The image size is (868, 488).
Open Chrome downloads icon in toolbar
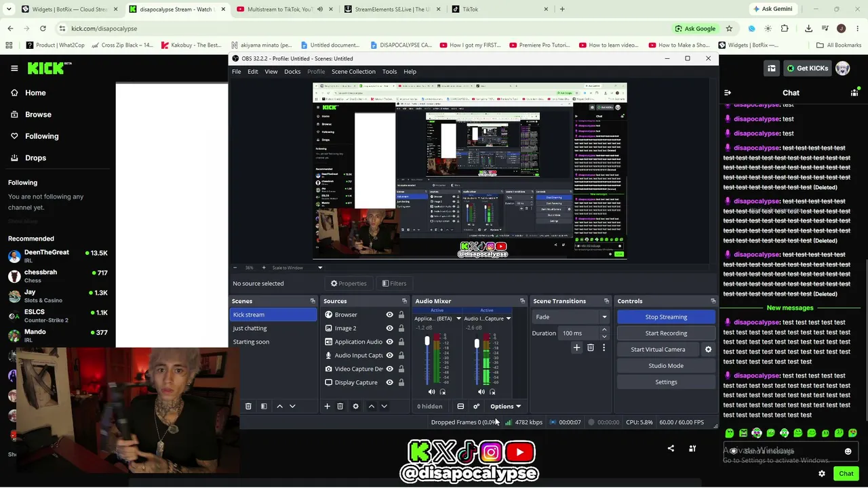[808, 28]
